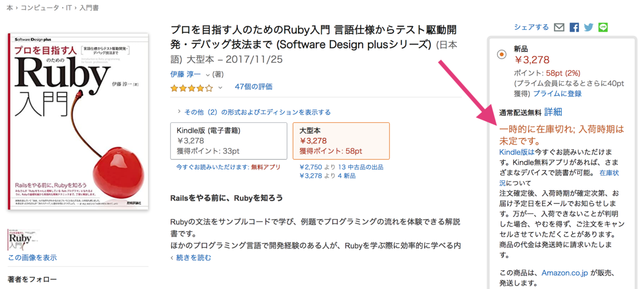Screen dimensions: 644x289
Task: Open the star rating dropdown chevron
Action: [220, 87]
